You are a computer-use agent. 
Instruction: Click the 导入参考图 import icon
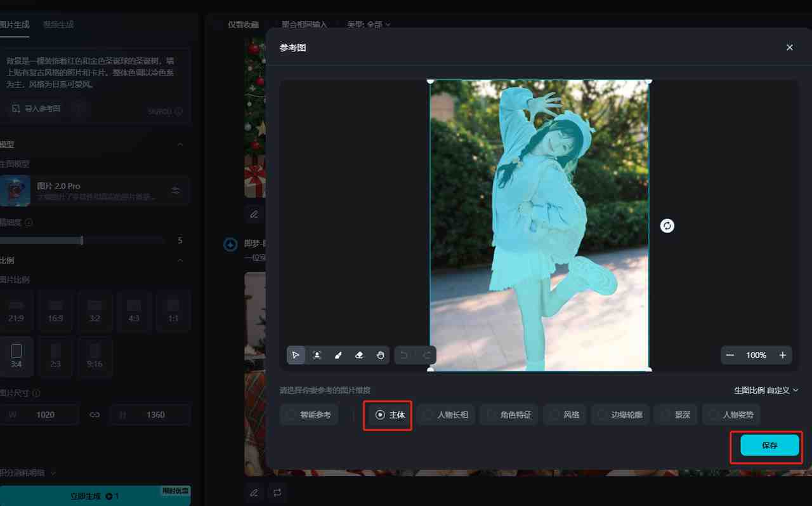pyautogui.click(x=16, y=109)
